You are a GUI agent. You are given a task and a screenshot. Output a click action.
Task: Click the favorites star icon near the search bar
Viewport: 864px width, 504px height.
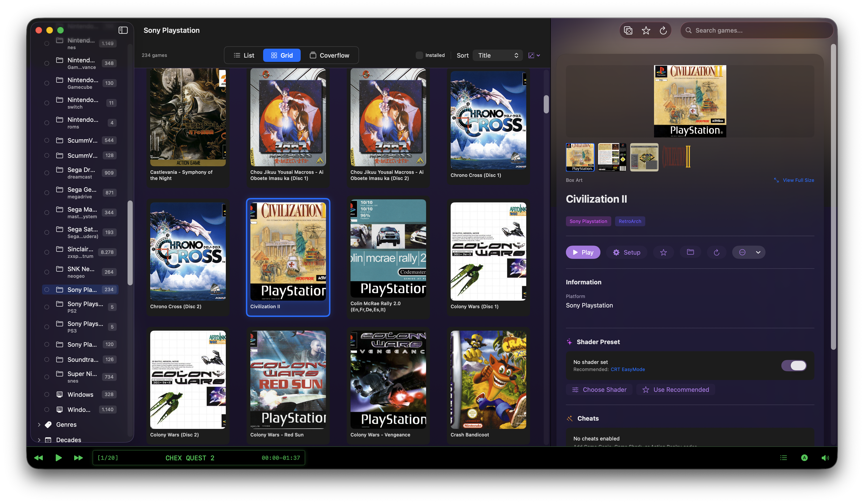[646, 30]
